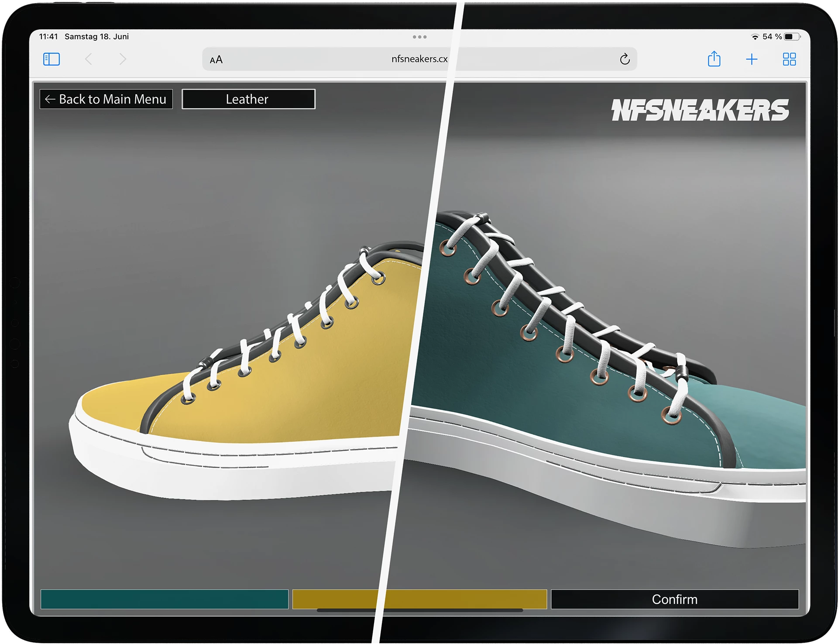Add a new tab with plus icon

tap(752, 59)
